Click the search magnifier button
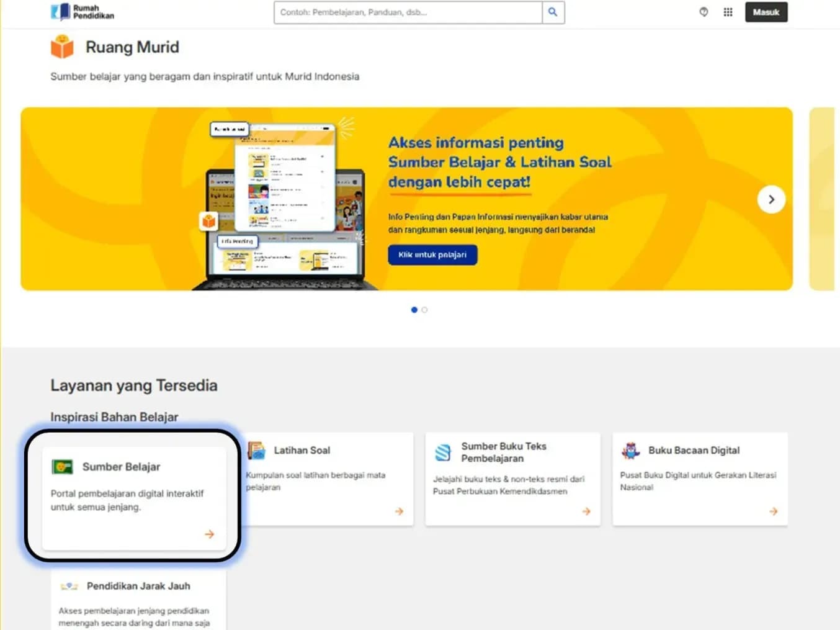Image resolution: width=840 pixels, height=630 pixels. pyautogui.click(x=553, y=12)
